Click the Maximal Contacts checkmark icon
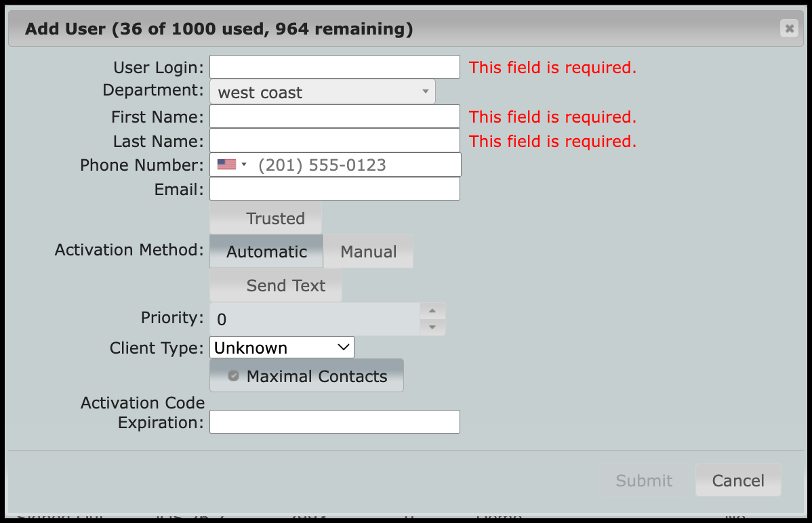The height and width of the screenshot is (523, 812). tap(234, 376)
